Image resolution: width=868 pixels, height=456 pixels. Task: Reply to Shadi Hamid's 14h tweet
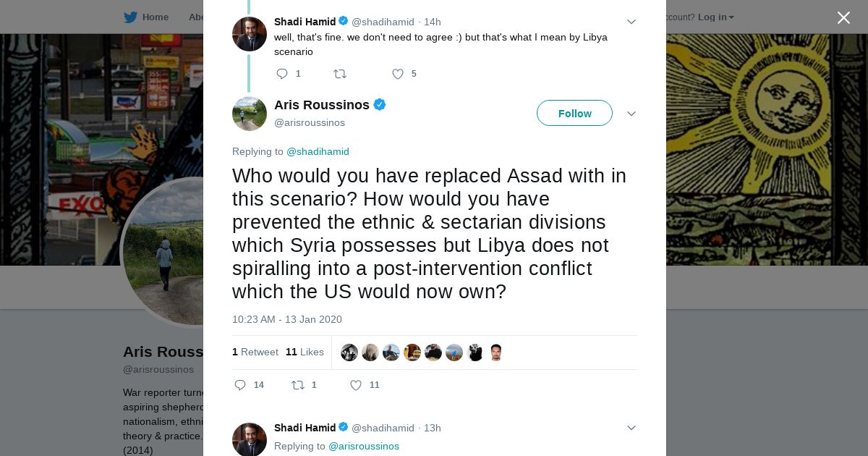pyautogui.click(x=282, y=74)
